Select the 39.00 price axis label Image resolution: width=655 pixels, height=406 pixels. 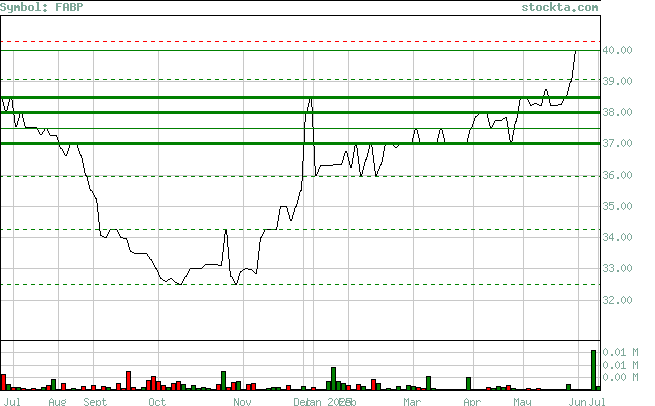click(x=617, y=81)
